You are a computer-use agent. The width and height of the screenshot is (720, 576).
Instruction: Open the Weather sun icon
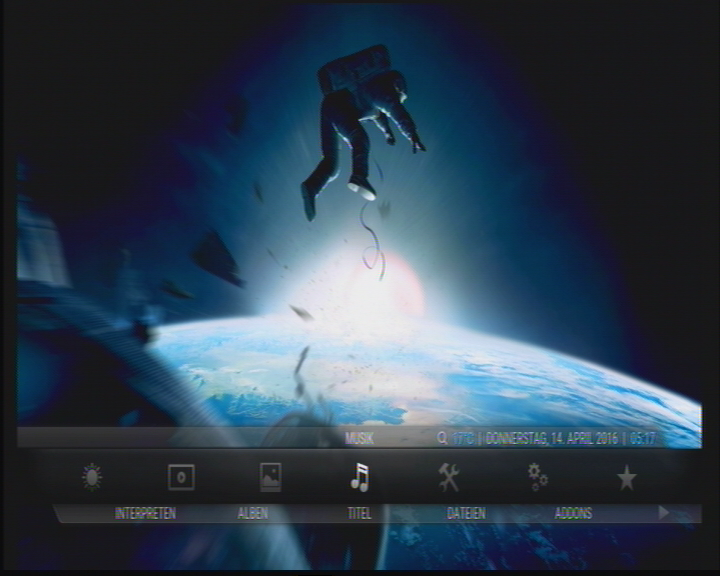92,477
